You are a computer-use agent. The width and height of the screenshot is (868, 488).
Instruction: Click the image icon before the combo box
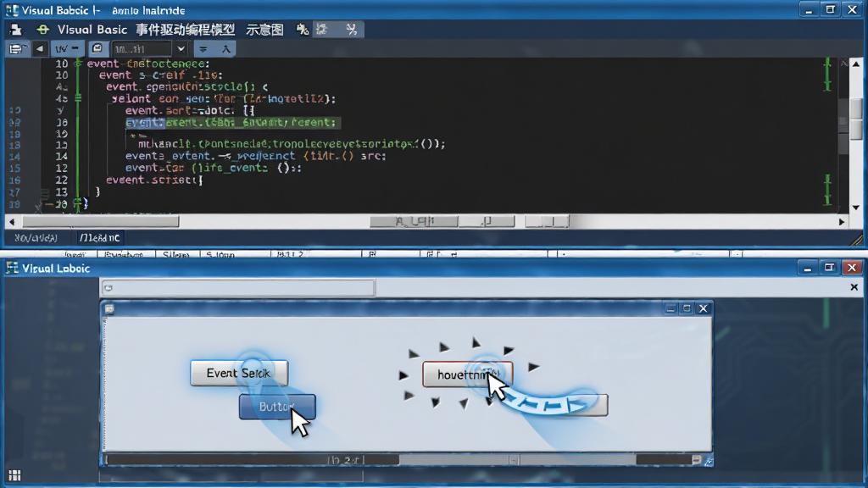(97, 48)
